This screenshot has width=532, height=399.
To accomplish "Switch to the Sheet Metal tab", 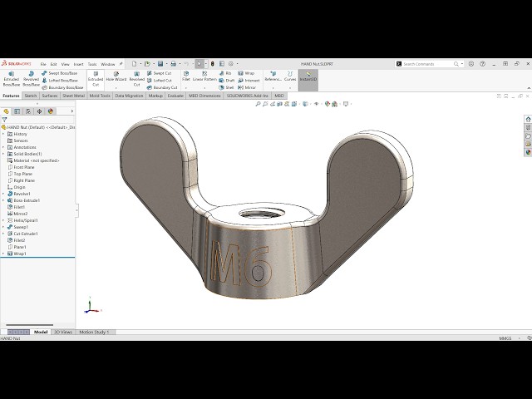I will coord(73,96).
